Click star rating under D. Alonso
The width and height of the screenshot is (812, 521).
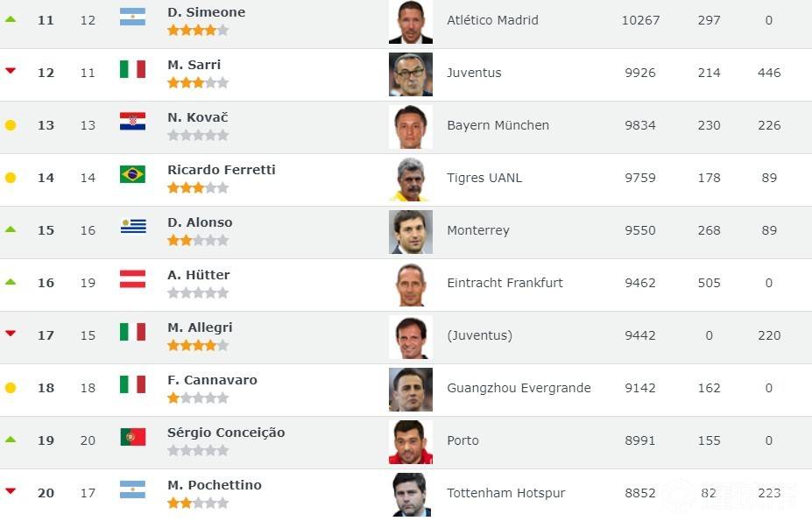[x=198, y=240]
